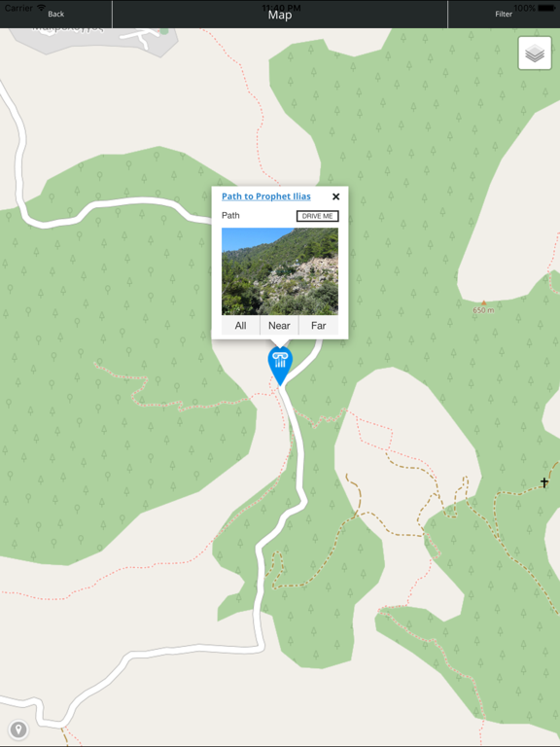The image size is (560, 747).
Task: Select the All range tab
Action: [240, 326]
